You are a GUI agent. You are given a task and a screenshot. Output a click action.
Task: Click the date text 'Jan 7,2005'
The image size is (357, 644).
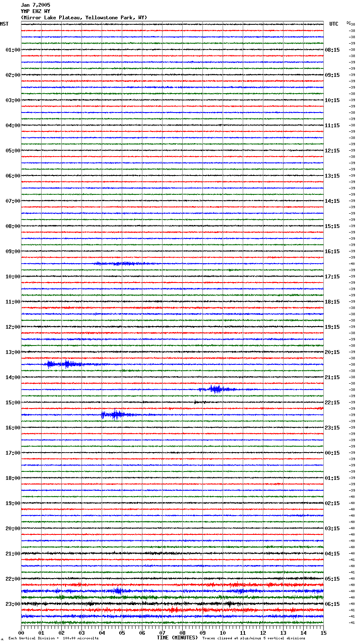click(x=35, y=5)
